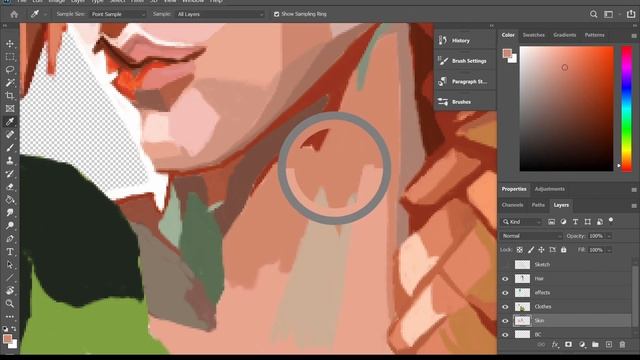Open the Layers panel options menu
The height and width of the screenshot is (360, 640).
click(634, 206)
